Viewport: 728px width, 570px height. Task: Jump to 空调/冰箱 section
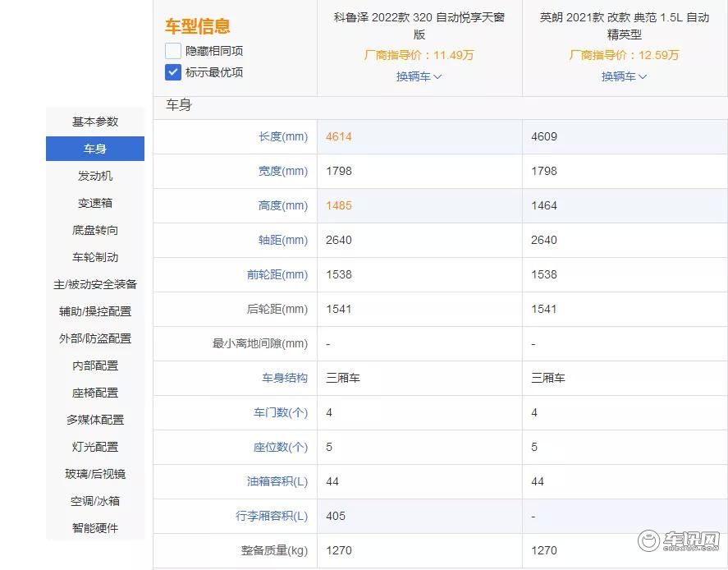point(95,501)
